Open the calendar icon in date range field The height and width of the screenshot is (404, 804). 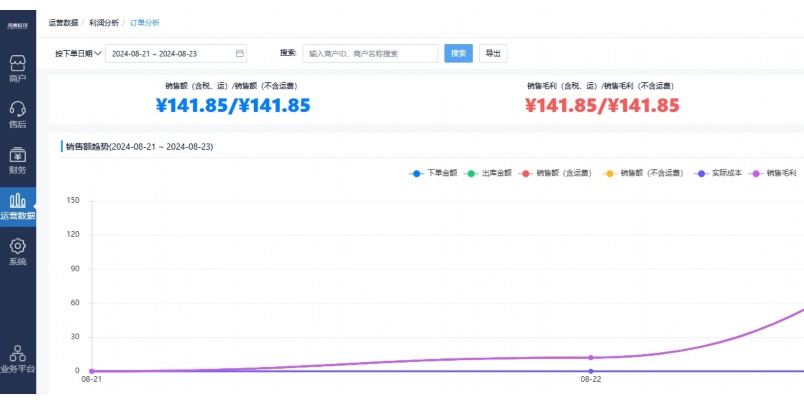pyautogui.click(x=239, y=53)
